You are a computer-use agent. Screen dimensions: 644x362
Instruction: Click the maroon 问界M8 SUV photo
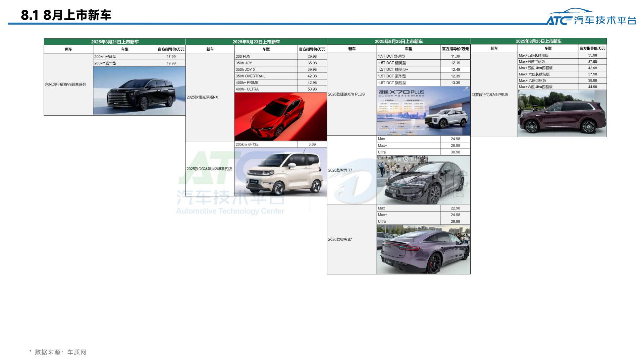[x=562, y=114]
